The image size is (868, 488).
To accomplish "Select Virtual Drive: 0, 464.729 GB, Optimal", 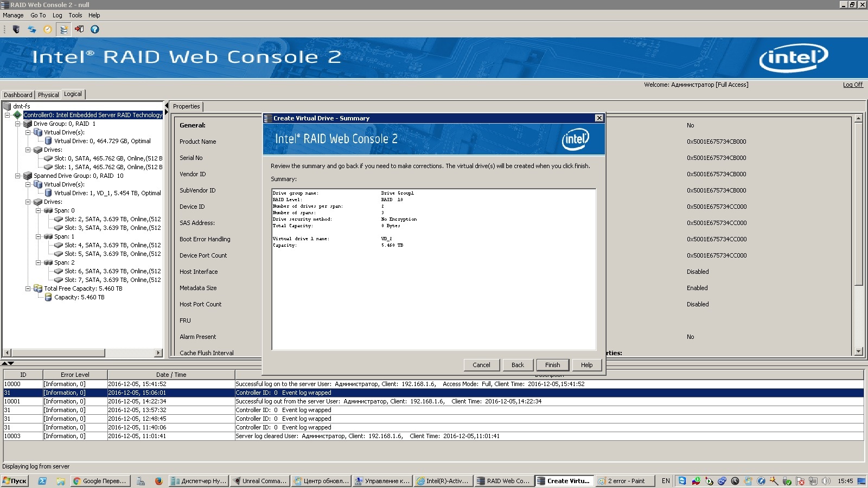I will point(98,141).
